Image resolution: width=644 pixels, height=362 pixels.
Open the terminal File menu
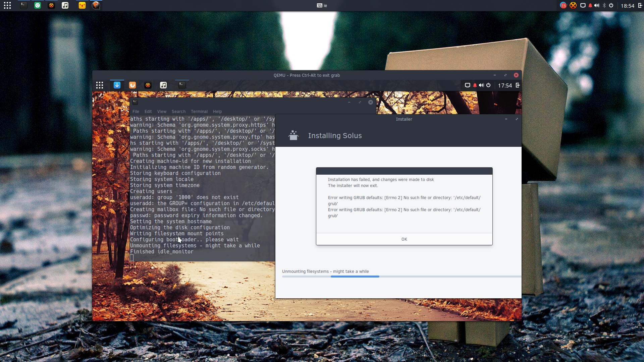136,112
